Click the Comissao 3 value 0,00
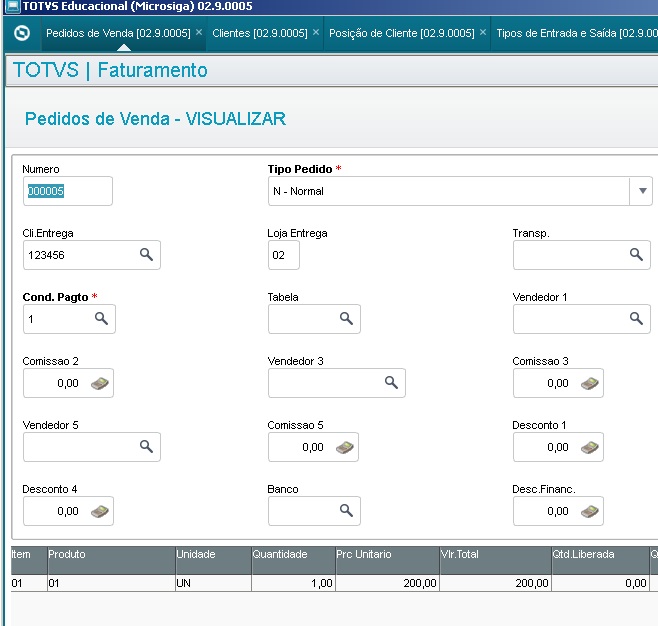 pos(558,383)
